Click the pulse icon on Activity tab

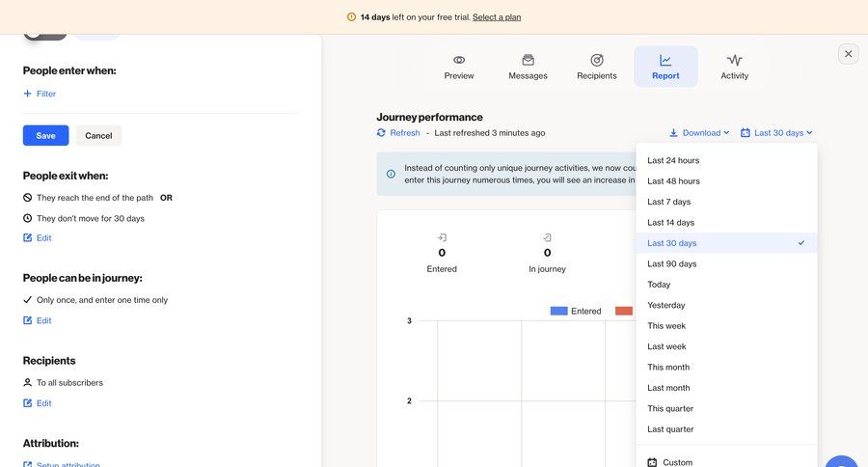coord(735,60)
